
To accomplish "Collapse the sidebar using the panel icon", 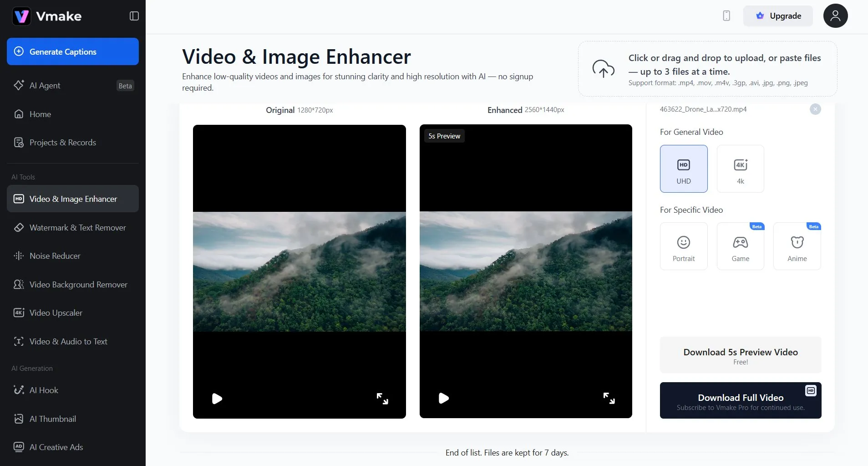I will point(134,16).
